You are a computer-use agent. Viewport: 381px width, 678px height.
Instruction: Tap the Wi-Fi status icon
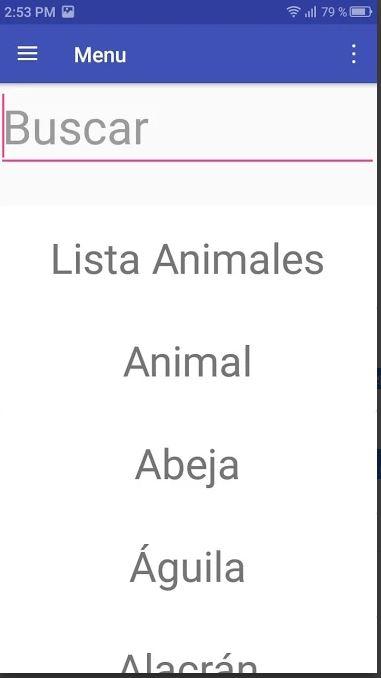294,12
